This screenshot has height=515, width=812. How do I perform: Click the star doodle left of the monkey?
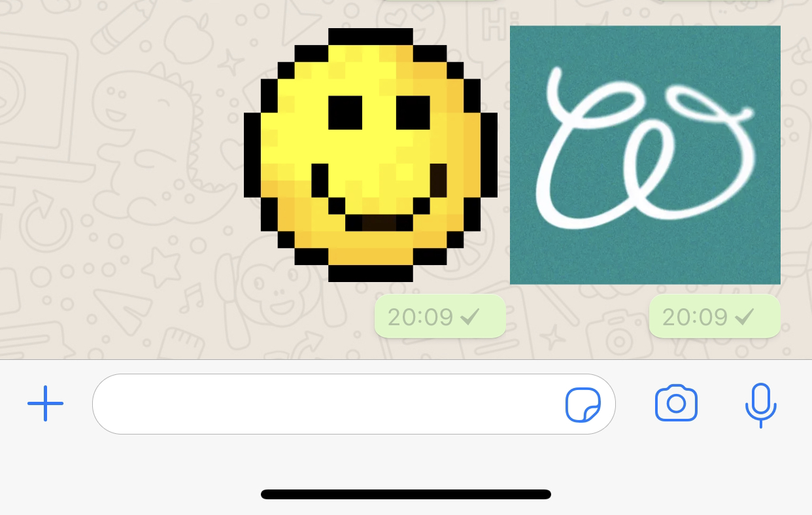click(161, 268)
